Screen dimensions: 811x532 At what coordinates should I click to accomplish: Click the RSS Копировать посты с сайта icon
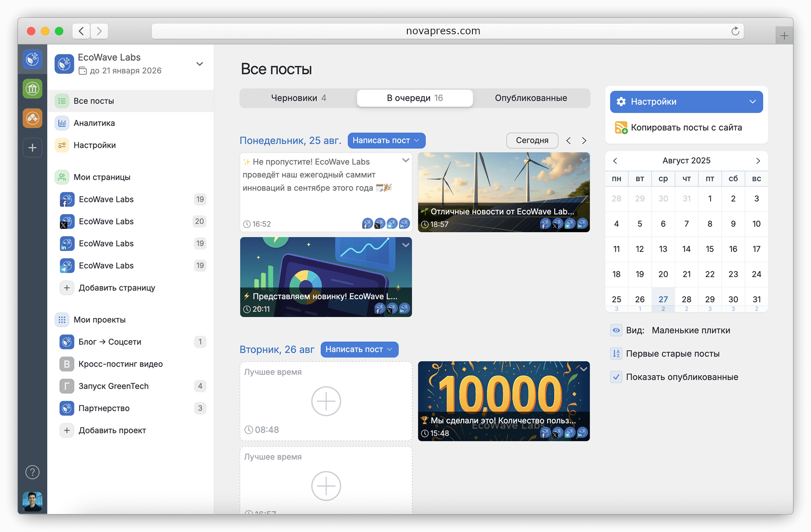[x=621, y=128]
